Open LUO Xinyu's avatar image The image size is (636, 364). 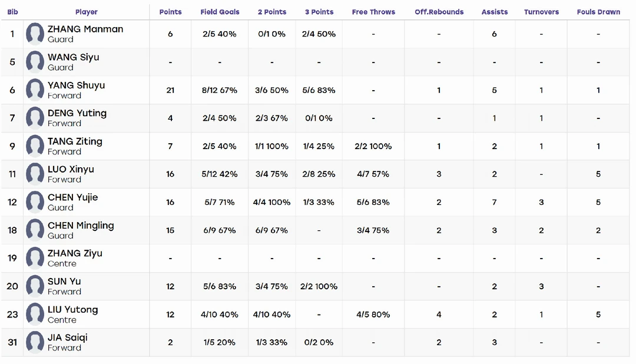[x=35, y=174]
